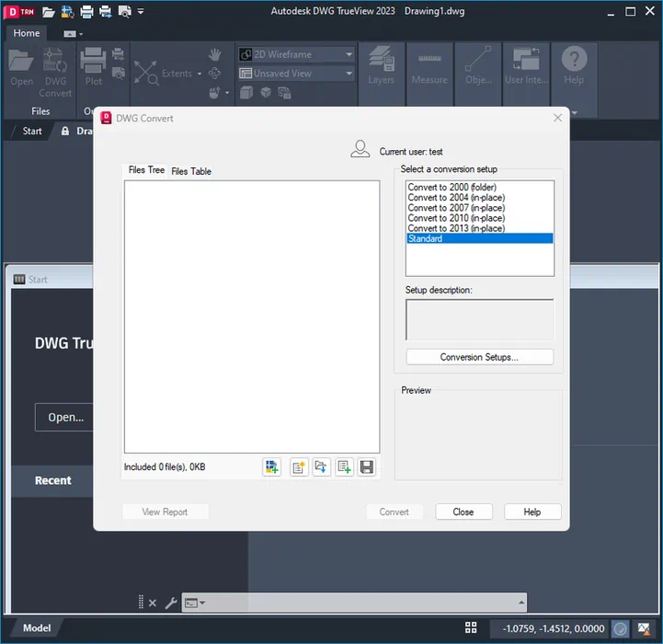The height and width of the screenshot is (644, 663).
Task: Click the Batch Plot icon in quick access toolbar
Action: (105, 11)
